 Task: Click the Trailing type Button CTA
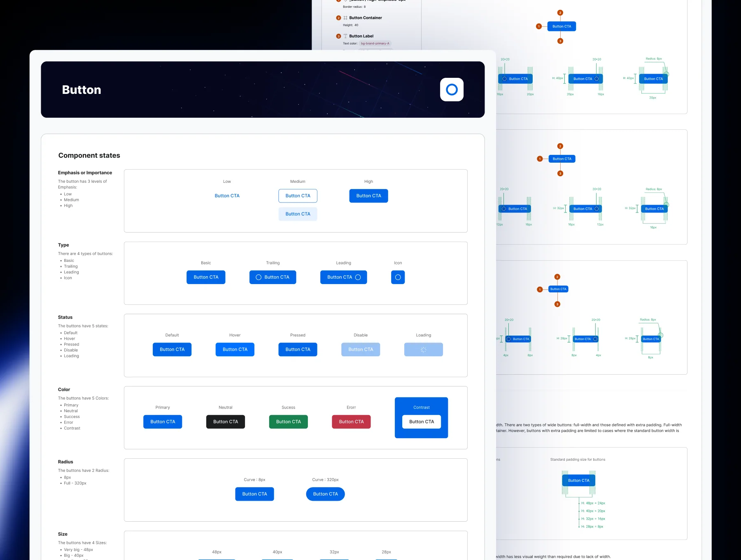[273, 277]
